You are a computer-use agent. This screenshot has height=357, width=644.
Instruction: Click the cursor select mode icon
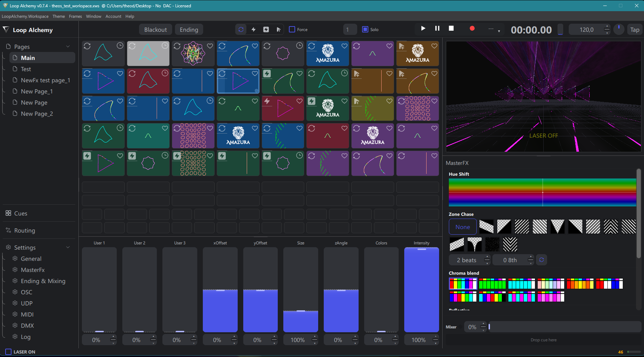(x=278, y=30)
